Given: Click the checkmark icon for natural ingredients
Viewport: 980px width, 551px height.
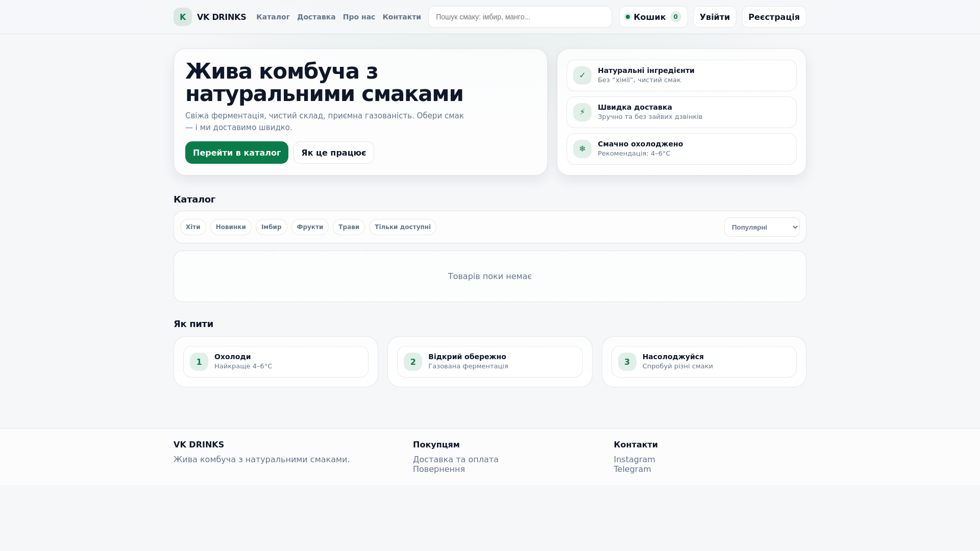Looking at the screenshot, I should (582, 76).
